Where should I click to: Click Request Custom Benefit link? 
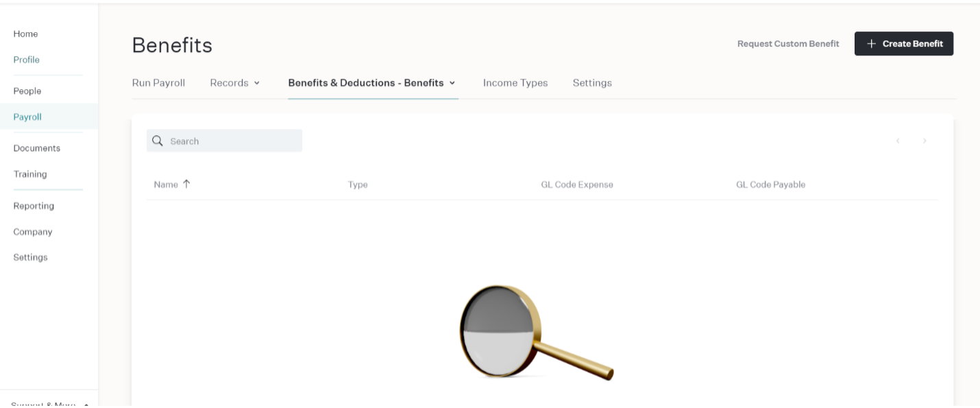tap(788, 43)
